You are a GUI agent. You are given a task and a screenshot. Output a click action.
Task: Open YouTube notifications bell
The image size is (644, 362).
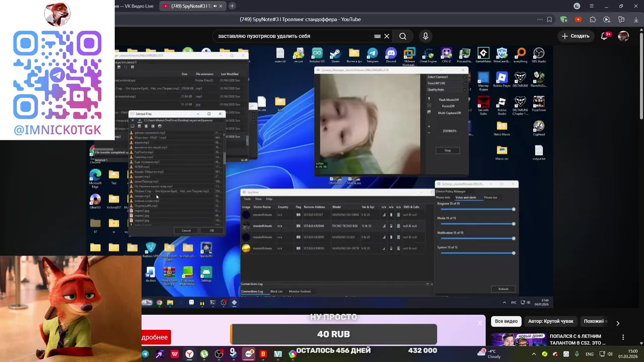point(605,36)
